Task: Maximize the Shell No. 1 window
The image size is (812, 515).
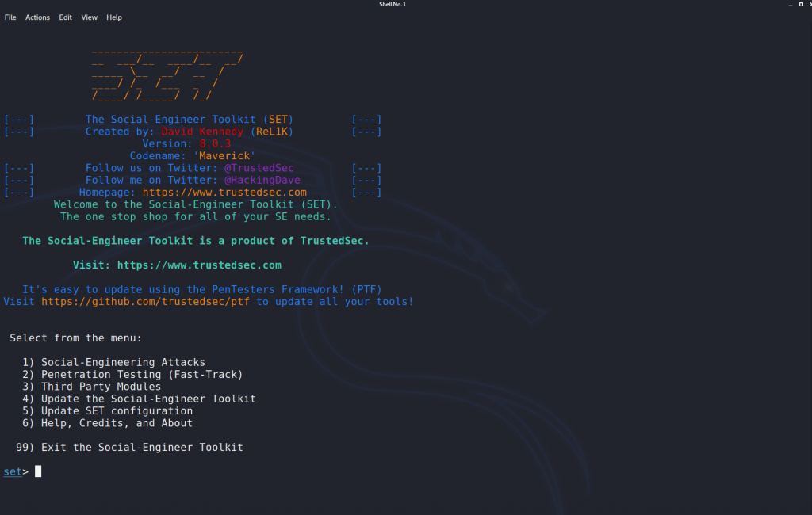Action: pos(801,4)
